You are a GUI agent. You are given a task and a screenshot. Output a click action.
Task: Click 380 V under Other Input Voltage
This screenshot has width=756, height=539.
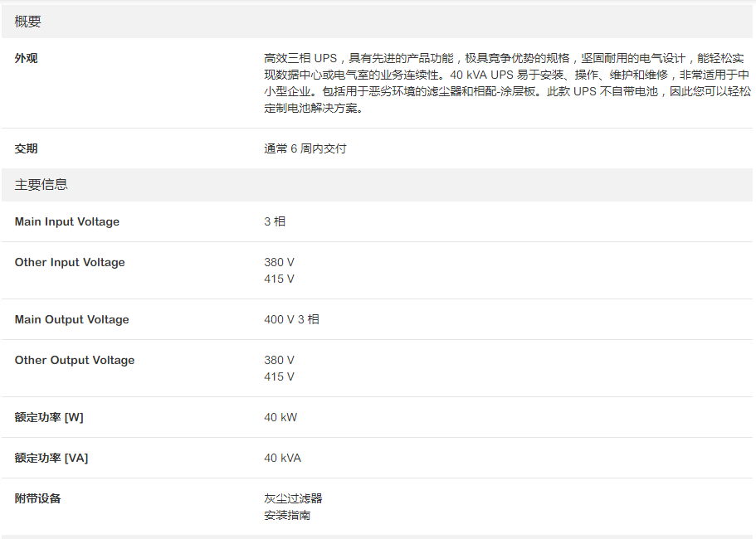point(279,262)
